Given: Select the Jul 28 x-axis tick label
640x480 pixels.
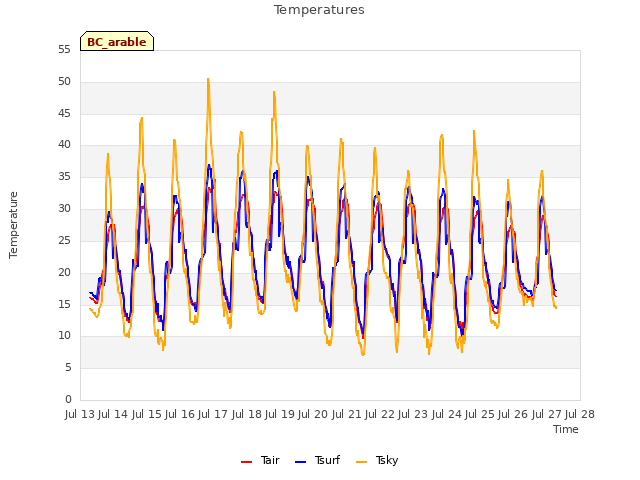Looking at the screenshot, I should tap(580, 414).
